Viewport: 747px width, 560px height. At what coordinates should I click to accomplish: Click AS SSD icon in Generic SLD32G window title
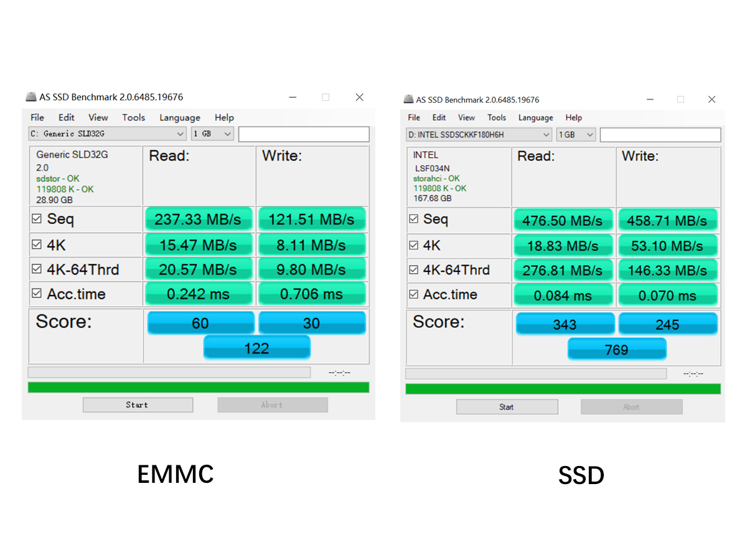click(x=31, y=97)
